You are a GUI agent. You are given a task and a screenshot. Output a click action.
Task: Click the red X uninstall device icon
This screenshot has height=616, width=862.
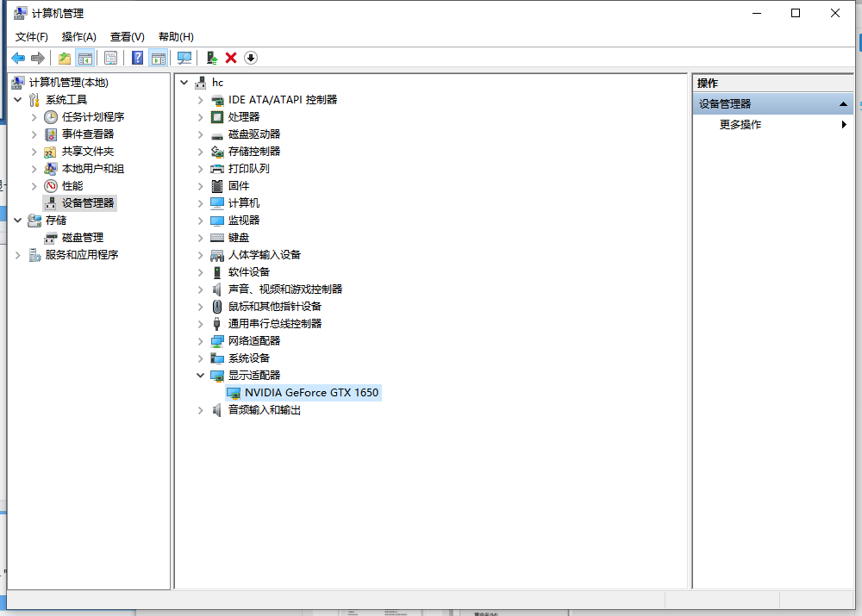click(x=231, y=58)
